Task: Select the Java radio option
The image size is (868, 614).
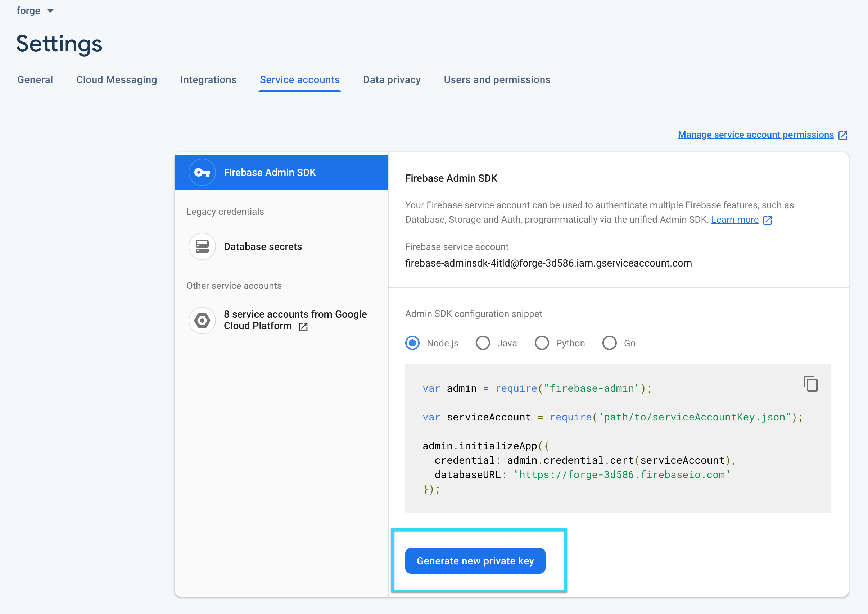Action: click(x=483, y=343)
